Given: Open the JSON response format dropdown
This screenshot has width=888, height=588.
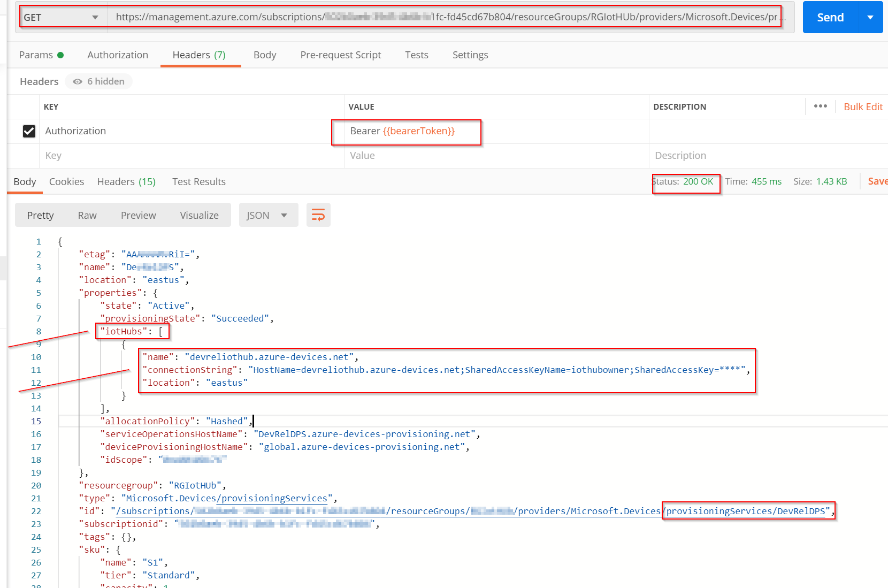Looking at the screenshot, I should pyautogui.click(x=268, y=215).
